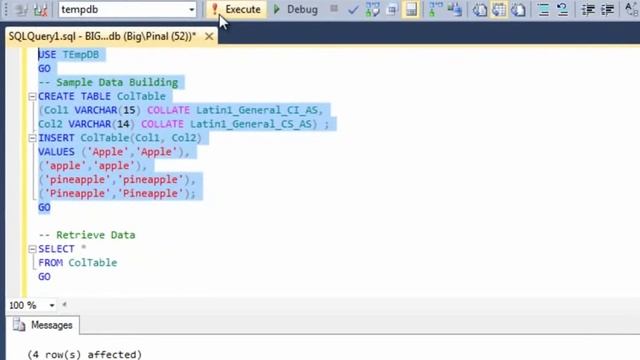Click the horizontal scrollbar left arrow
Viewport: 640px width, 360px height.
pyautogui.click(x=64, y=304)
